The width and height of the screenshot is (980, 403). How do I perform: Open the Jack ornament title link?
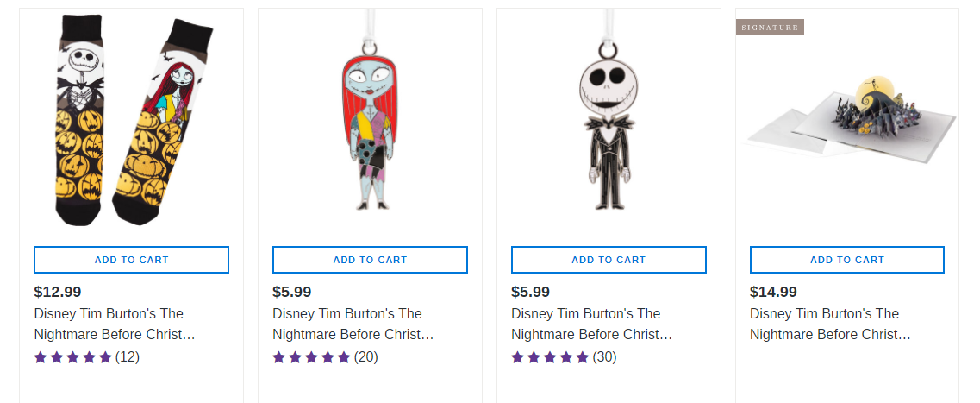coord(592,324)
